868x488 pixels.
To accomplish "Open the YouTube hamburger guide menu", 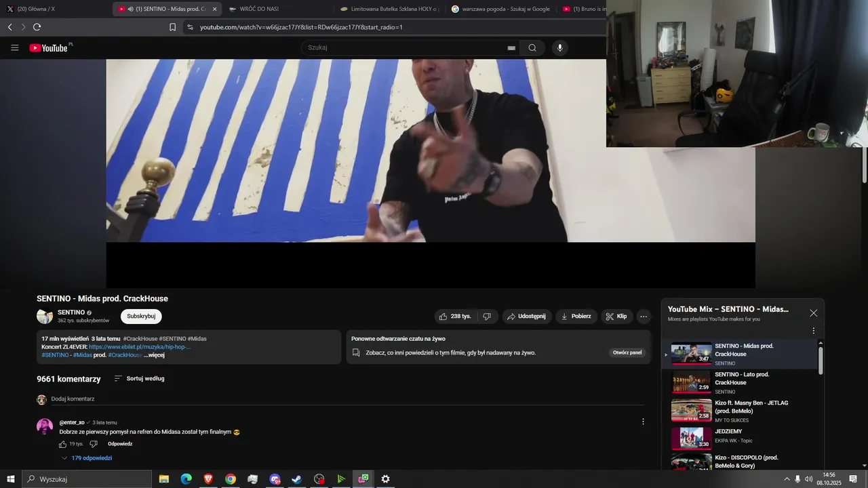I will (x=15, y=47).
